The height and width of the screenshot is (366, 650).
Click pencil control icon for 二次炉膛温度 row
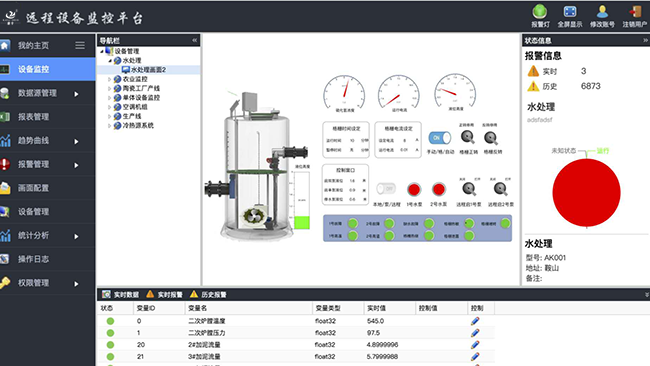pyautogui.click(x=475, y=321)
